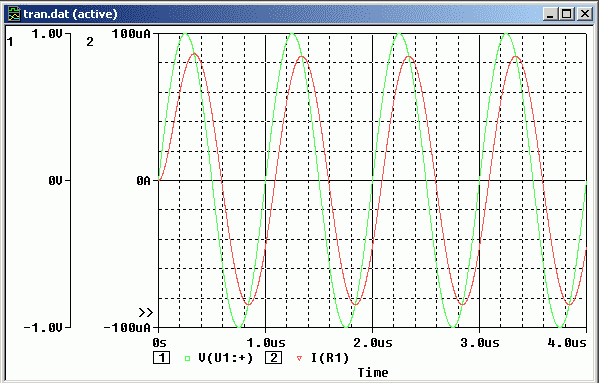Image resolution: width=599 pixels, height=383 pixels.
Task: Select the red I(R1) trace marker
Action: (300, 359)
